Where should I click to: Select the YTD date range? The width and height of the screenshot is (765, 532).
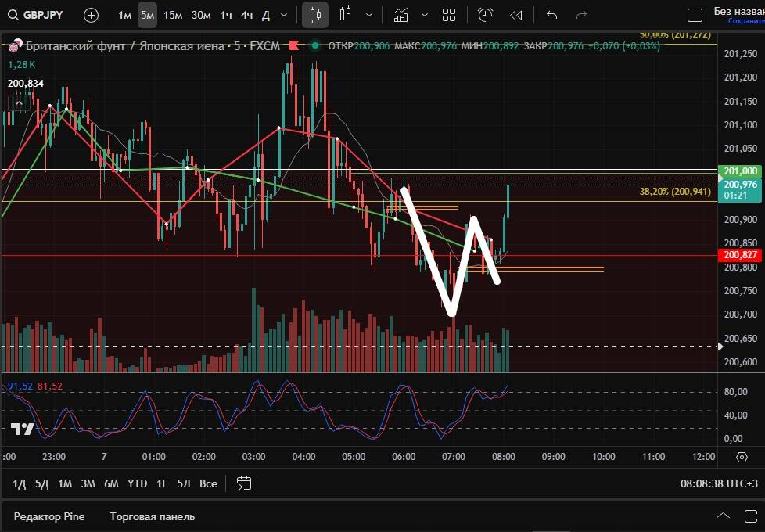(138, 483)
